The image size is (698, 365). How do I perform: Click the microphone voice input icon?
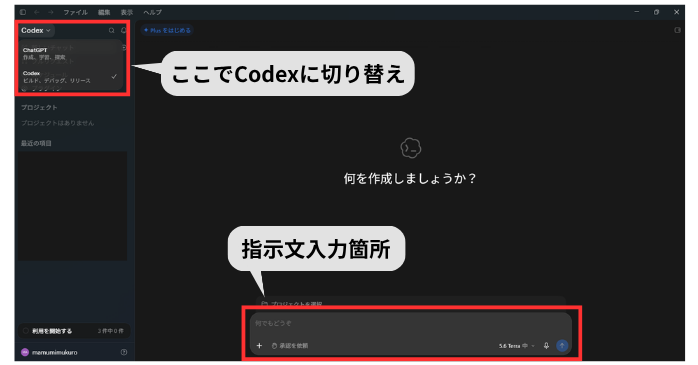tap(546, 345)
